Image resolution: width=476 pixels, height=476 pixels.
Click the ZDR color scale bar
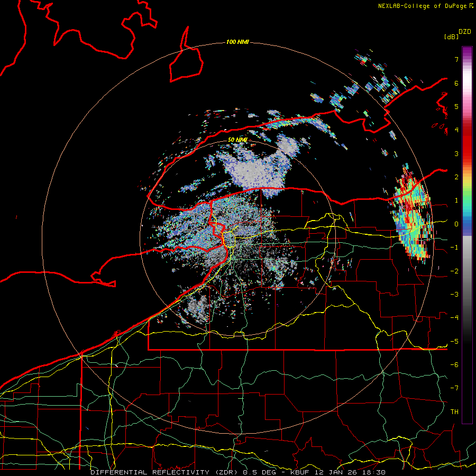(x=467, y=235)
